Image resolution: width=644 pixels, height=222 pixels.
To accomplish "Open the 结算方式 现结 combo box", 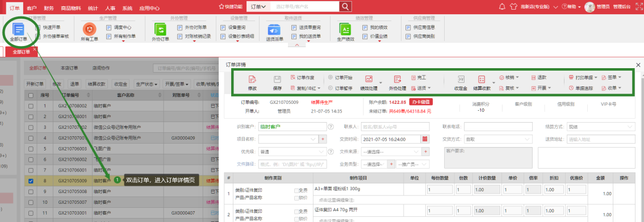I will coord(601,127).
